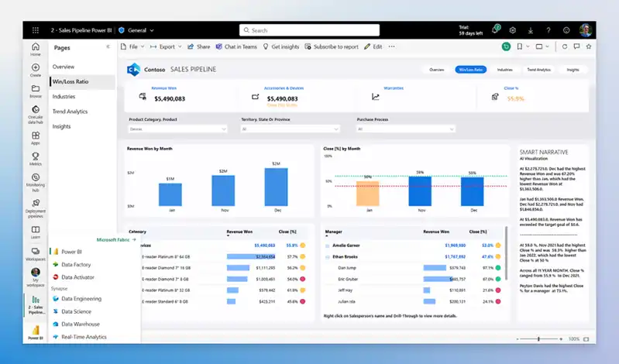Click Subscribe to report

(x=332, y=46)
